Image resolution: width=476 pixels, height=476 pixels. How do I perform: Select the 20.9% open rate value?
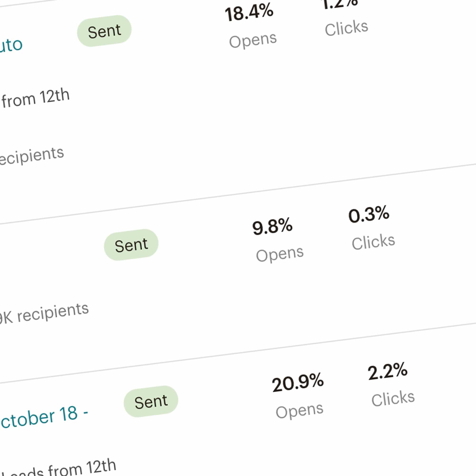coord(298,383)
